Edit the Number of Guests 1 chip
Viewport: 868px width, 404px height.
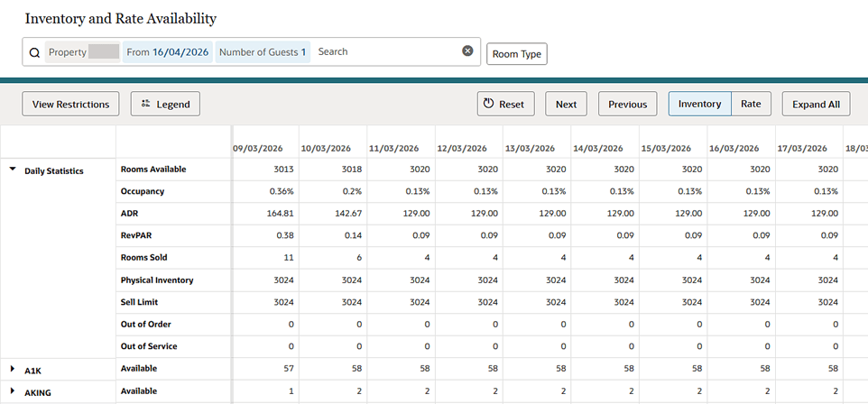coord(263,52)
